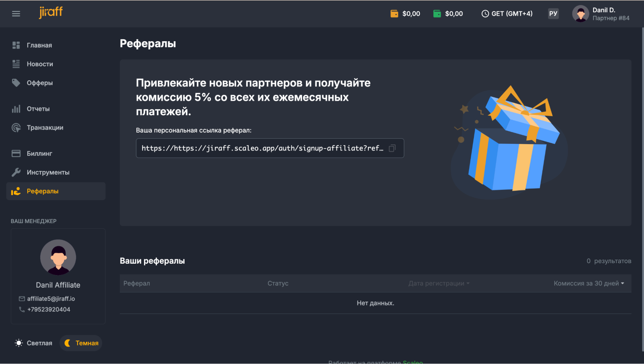Viewport: 644px width, 364px height.
Task: Click the Реферал column header
Action: point(137,283)
